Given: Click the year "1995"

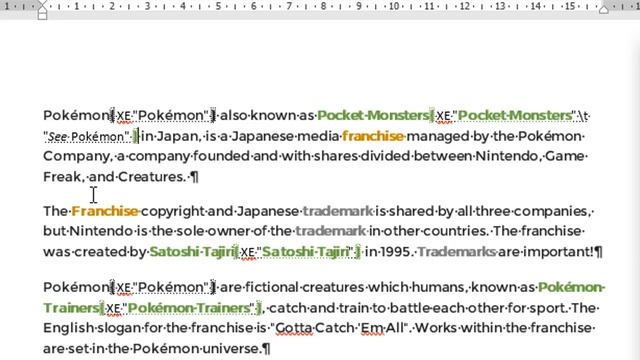Looking at the screenshot, I should 395,252.
